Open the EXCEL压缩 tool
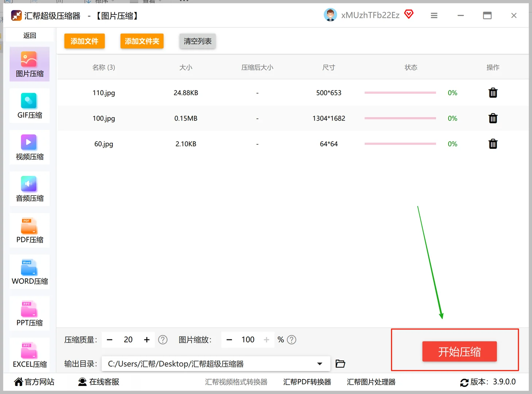This screenshot has width=532, height=394. click(x=29, y=354)
